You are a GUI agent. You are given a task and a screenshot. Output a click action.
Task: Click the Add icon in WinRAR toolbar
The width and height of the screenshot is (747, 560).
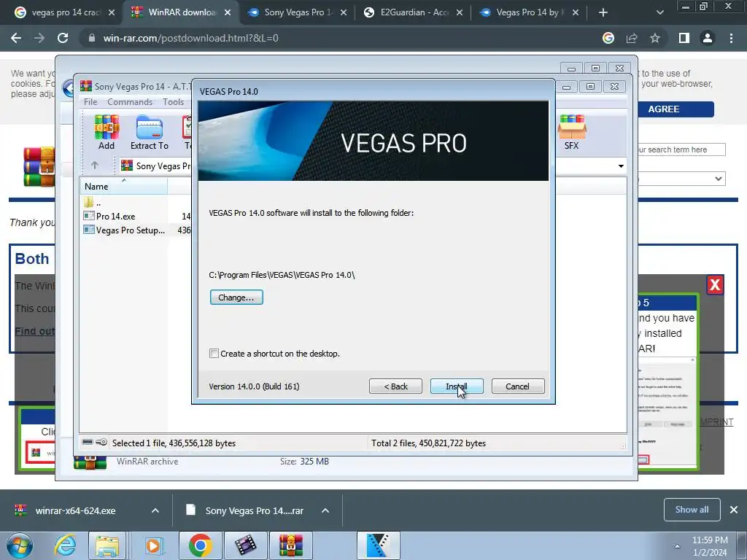tap(107, 133)
